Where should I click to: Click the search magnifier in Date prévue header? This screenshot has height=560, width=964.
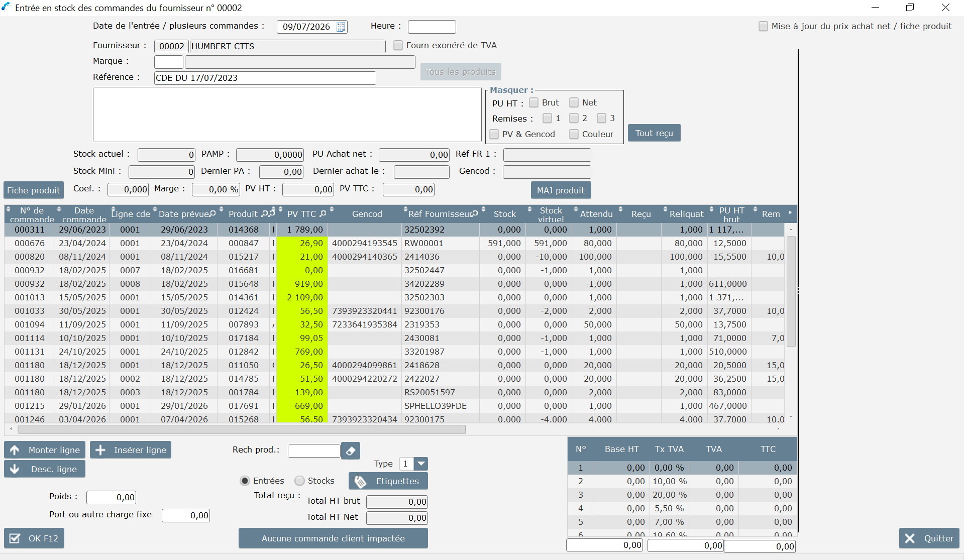point(212,213)
